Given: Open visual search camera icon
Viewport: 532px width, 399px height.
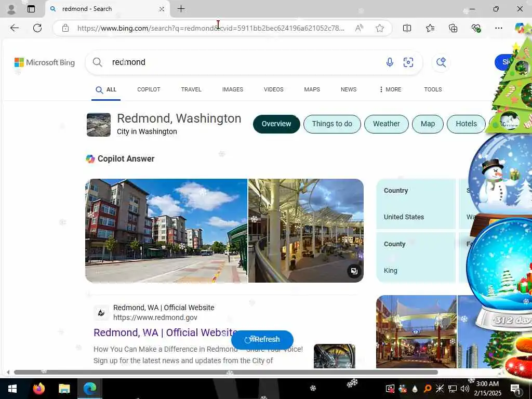Looking at the screenshot, I should coord(408,62).
